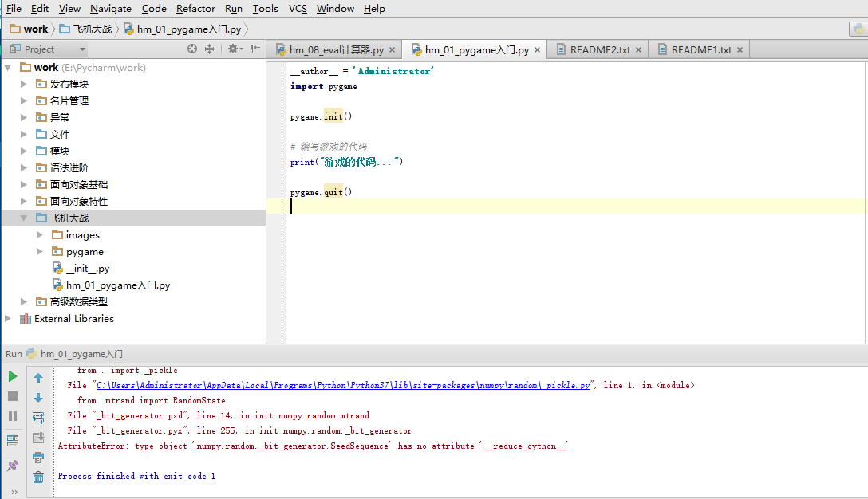
Task: Open the Code menu
Action: [x=154, y=8]
